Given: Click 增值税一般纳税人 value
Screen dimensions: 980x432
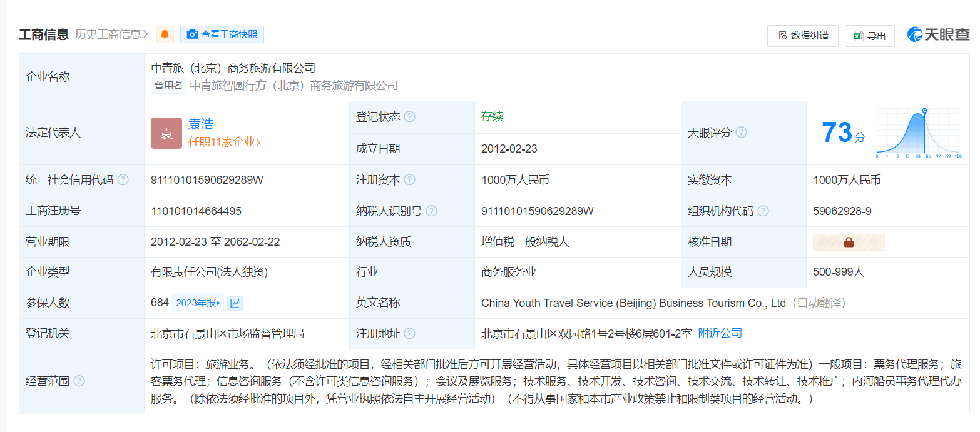Looking at the screenshot, I should 525,242.
